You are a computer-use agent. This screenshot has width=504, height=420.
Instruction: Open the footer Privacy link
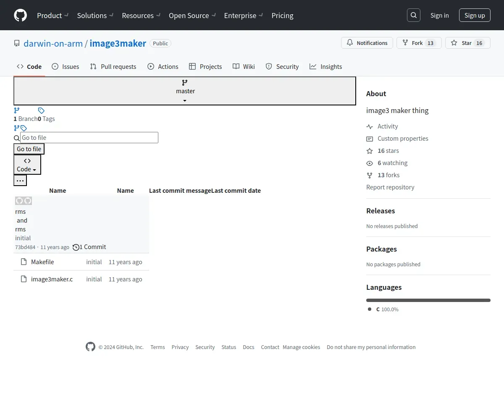180,347
